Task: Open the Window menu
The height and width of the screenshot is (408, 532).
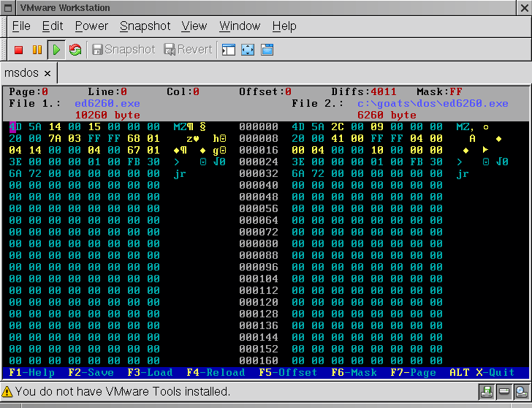Action: tap(240, 26)
